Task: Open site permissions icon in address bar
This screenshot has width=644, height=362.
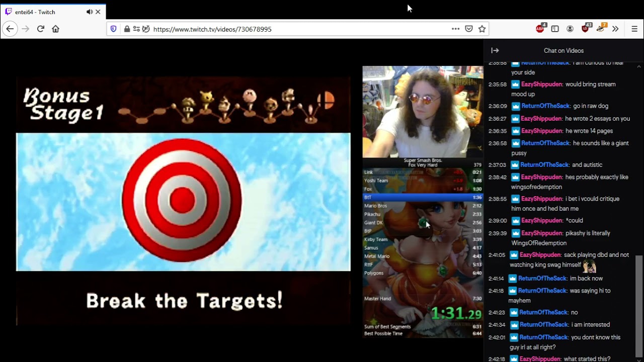Action: click(136, 29)
